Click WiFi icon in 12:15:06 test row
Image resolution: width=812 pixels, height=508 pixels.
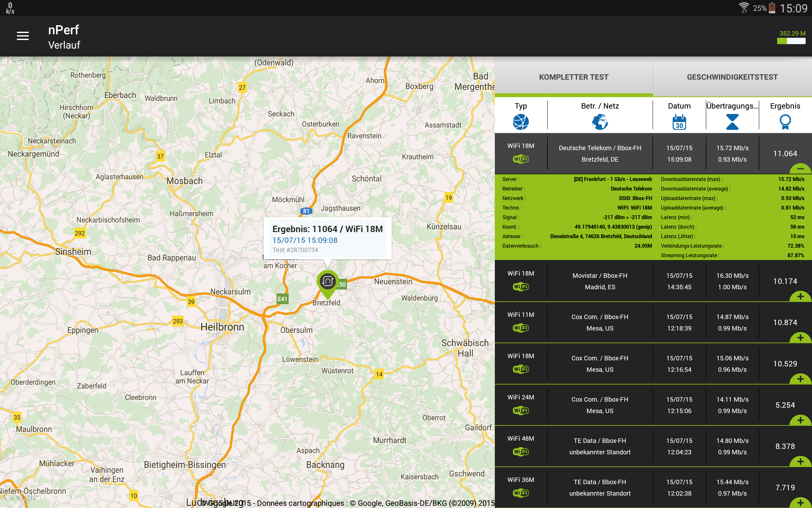[521, 411]
